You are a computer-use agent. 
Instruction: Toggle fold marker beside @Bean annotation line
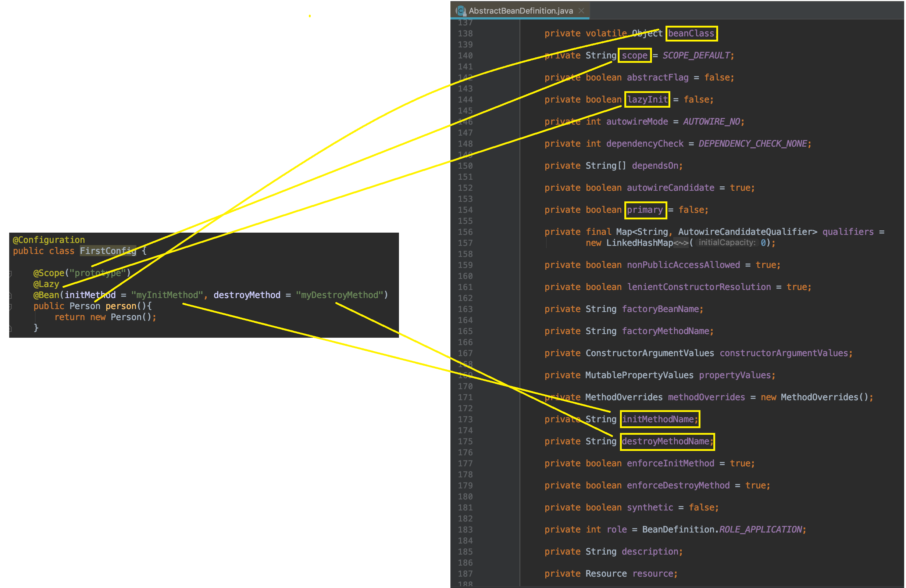coord(10,295)
